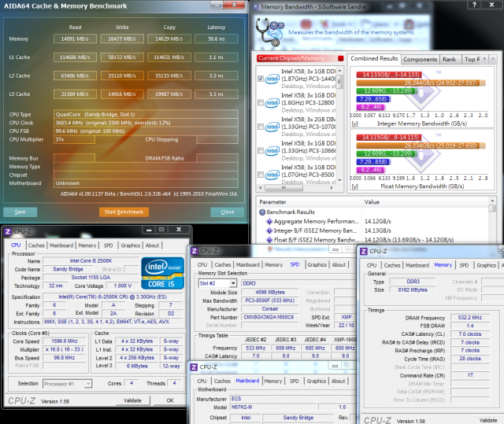The image size is (504, 424).
Task: Click the Intel logo beside the PC3-12800 entry
Action: tap(272, 102)
